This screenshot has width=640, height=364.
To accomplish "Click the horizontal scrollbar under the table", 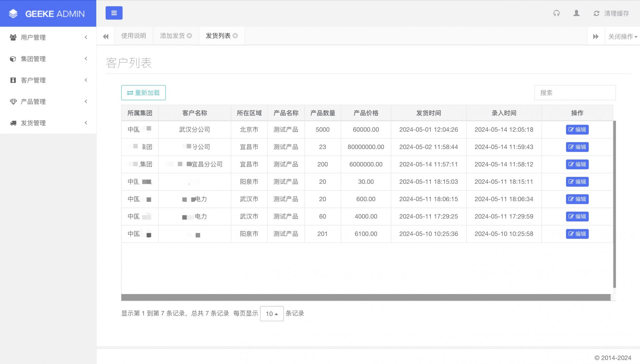I will (x=365, y=297).
